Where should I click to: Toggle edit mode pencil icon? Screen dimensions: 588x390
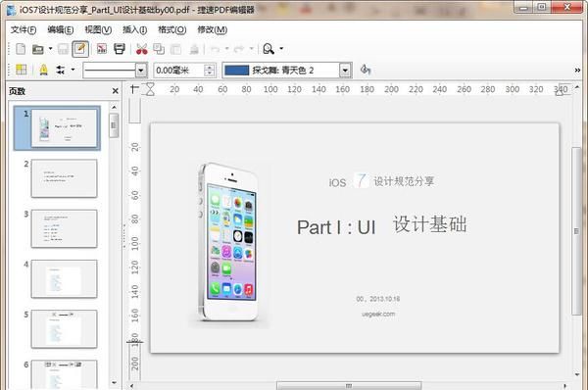point(80,49)
